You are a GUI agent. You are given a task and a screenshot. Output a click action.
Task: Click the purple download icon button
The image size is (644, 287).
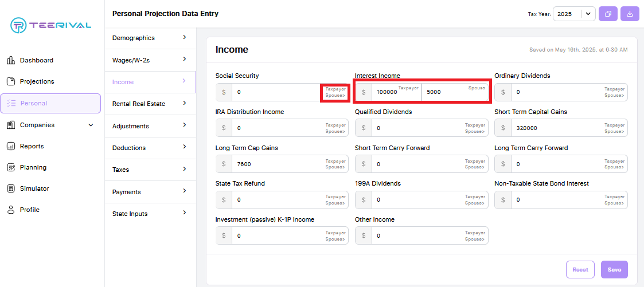(630, 14)
